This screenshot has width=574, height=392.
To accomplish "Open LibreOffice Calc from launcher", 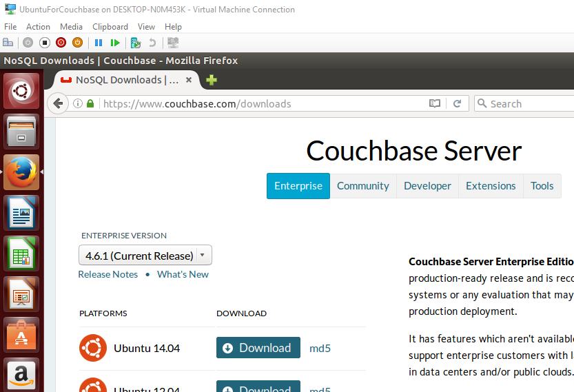I will point(21,254).
